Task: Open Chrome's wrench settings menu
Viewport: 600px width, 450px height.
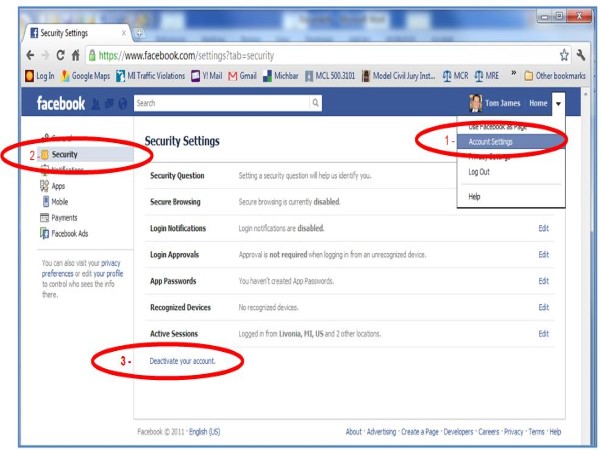Action: (x=583, y=55)
